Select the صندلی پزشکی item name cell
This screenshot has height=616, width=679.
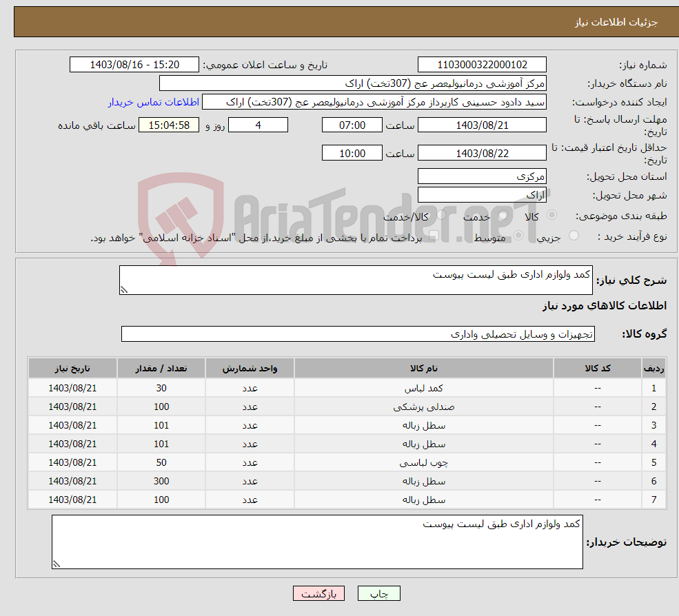(424, 407)
